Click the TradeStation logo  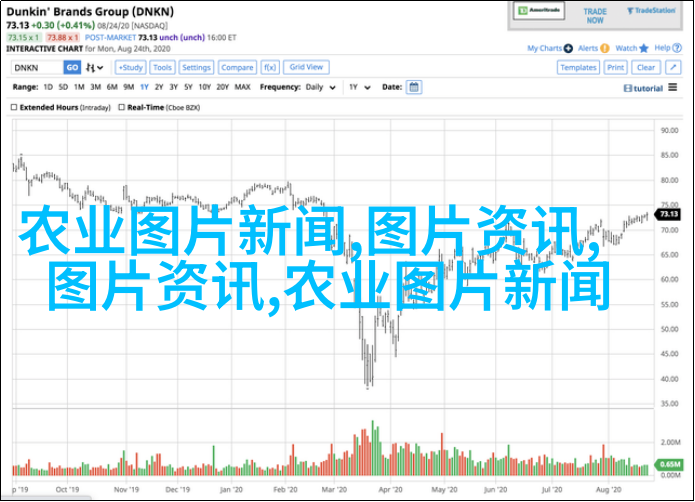(x=651, y=11)
